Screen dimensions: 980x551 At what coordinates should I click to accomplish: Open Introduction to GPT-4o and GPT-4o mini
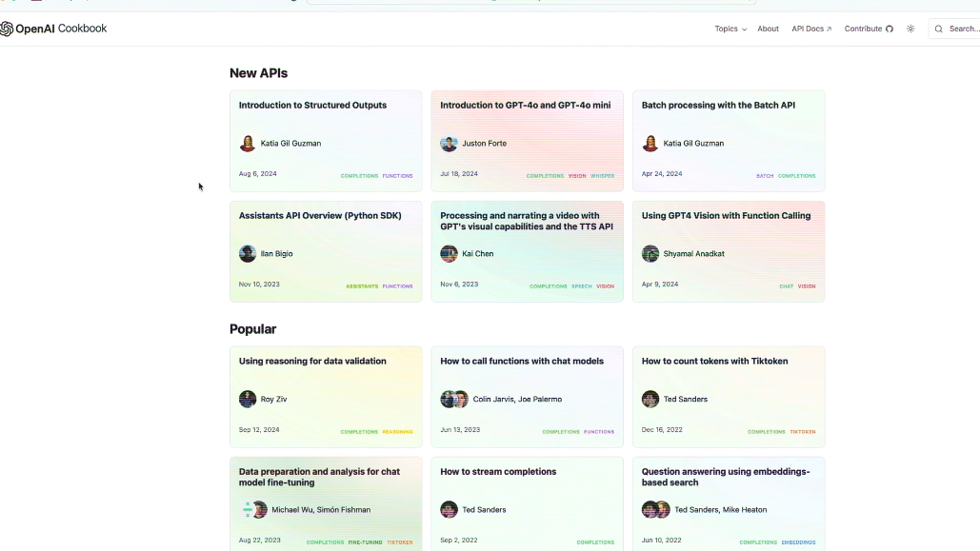pyautogui.click(x=527, y=141)
